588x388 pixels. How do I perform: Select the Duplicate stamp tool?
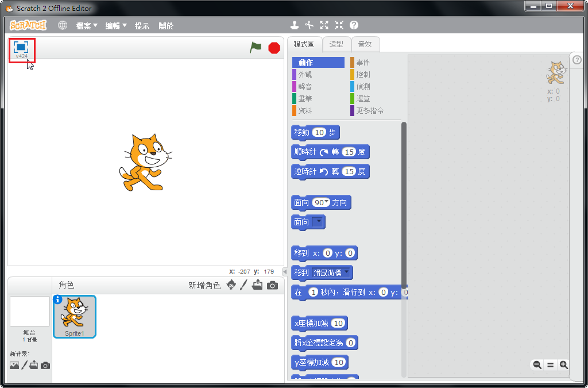(x=295, y=25)
